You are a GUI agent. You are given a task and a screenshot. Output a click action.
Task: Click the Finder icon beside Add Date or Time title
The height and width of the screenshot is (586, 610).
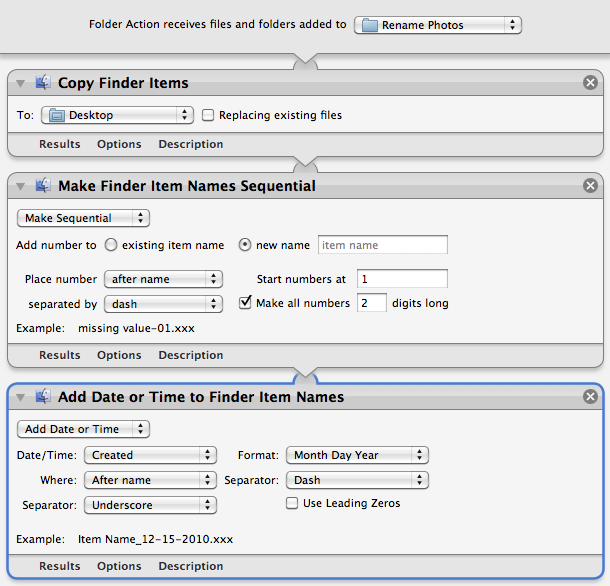(43, 396)
